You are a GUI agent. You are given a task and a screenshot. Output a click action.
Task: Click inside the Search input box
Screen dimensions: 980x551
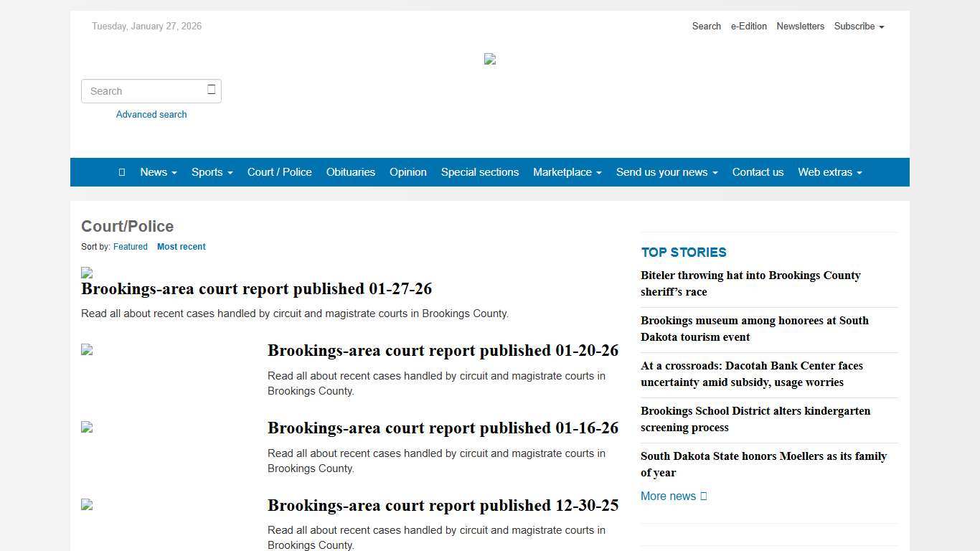click(143, 91)
